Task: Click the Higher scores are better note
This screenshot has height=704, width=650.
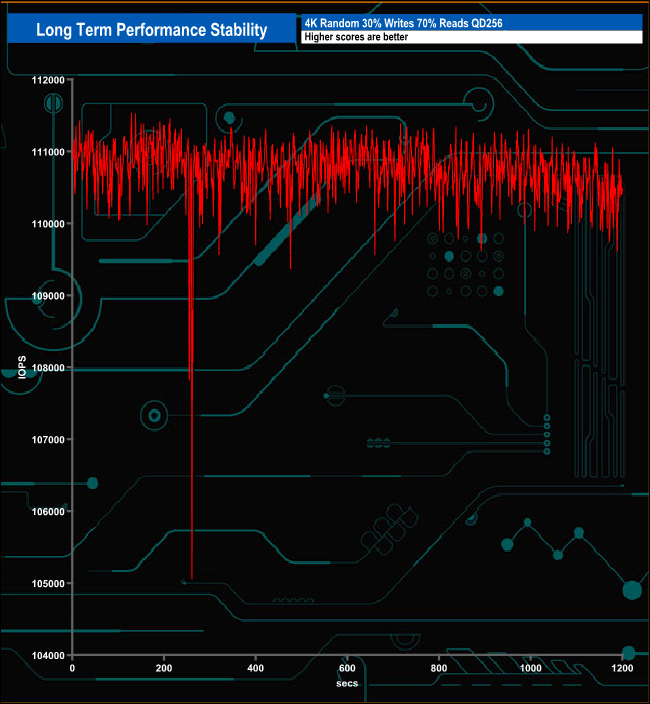Action: 470,37
